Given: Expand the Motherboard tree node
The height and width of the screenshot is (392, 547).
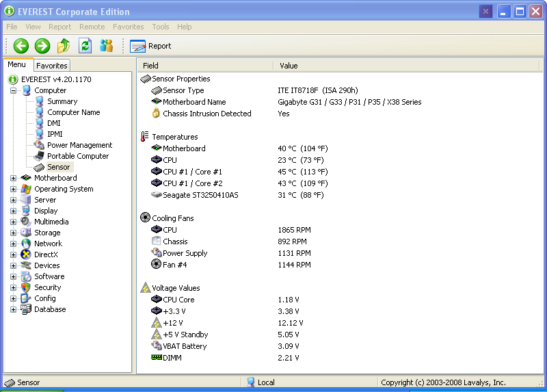Looking at the screenshot, I should pos(13,179).
